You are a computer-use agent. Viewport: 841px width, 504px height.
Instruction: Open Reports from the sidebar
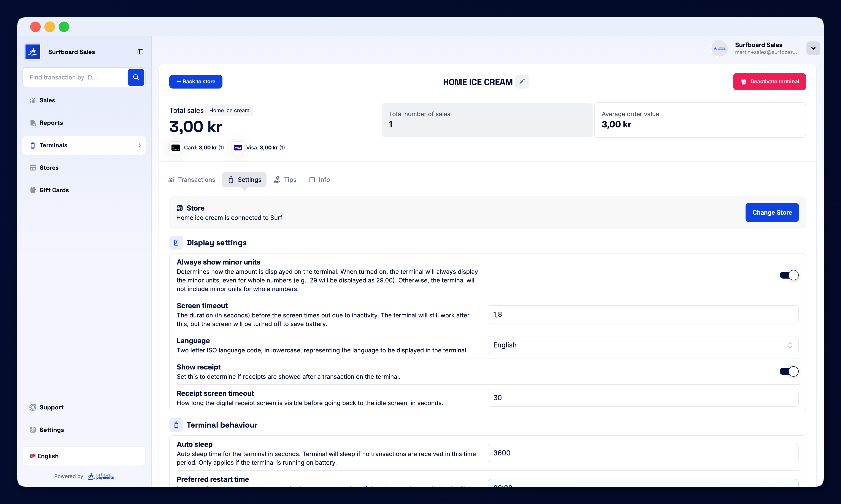pos(51,123)
